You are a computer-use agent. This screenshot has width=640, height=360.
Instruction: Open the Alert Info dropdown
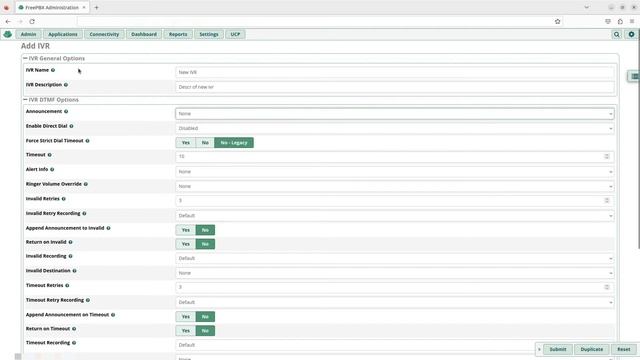(395, 172)
